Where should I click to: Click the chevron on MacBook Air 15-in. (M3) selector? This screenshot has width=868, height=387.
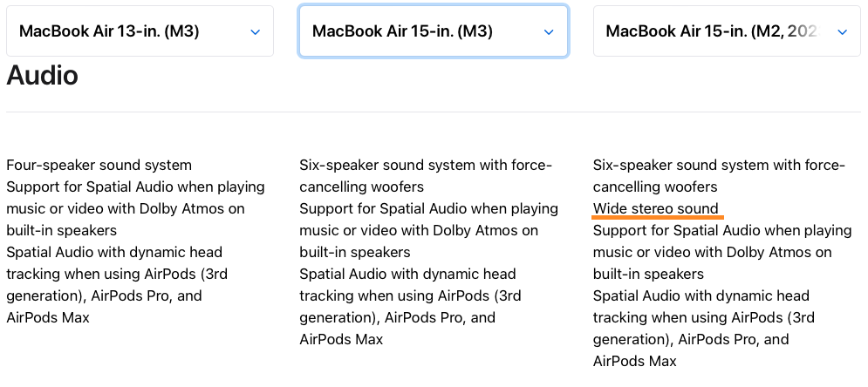549,32
